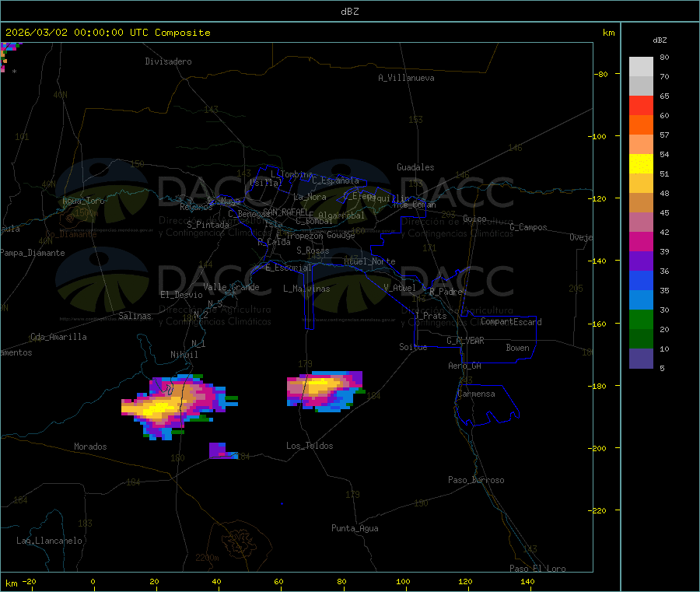This screenshot has width=700, height=592.
Task: Select the magenta 39-42 dBZ legend swatch
Action: (x=641, y=241)
